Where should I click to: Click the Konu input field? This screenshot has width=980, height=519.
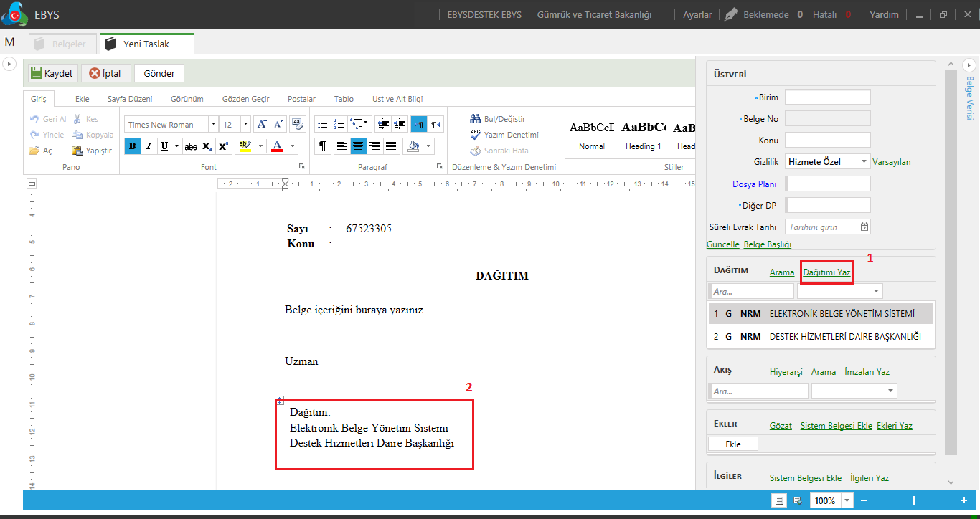828,140
